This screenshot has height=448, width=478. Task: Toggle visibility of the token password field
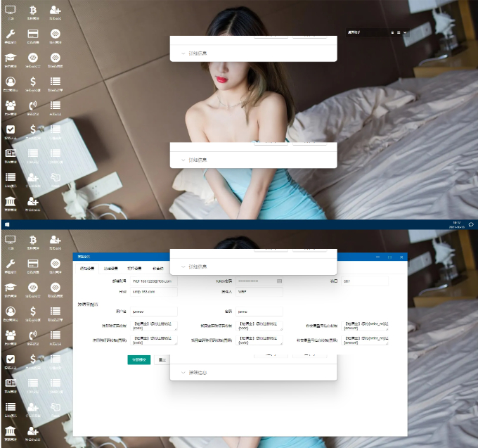[x=279, y=281]
